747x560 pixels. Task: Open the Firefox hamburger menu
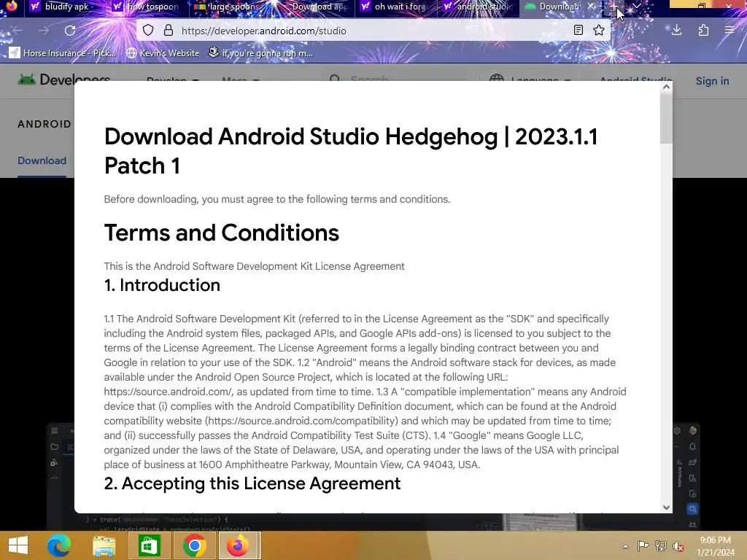coord(729,31)
